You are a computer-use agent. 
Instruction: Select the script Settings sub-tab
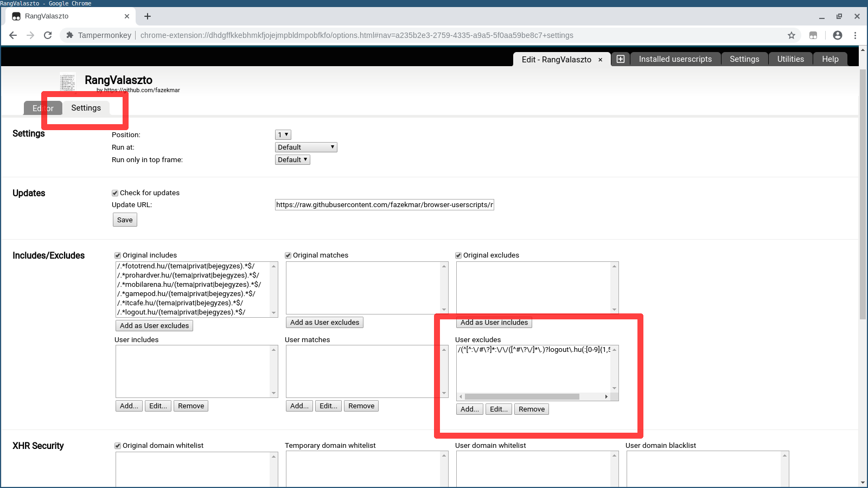pyautogui.click(x=86, y=108)
